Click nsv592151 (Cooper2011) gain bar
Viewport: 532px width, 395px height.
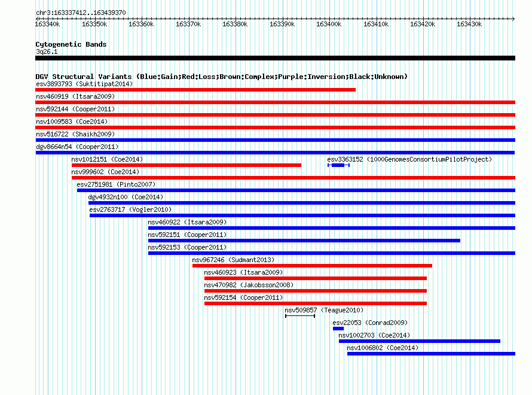[x=304, y=241]
